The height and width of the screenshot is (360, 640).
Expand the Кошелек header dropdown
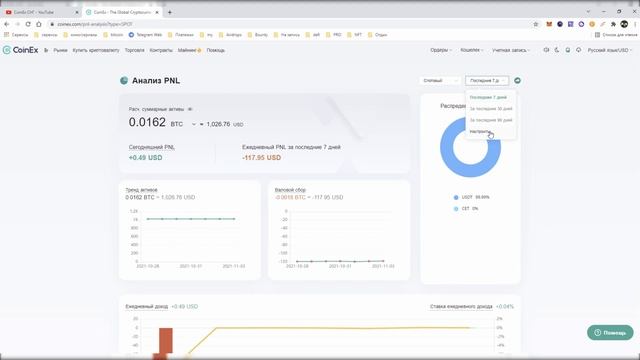click(471, 50)
